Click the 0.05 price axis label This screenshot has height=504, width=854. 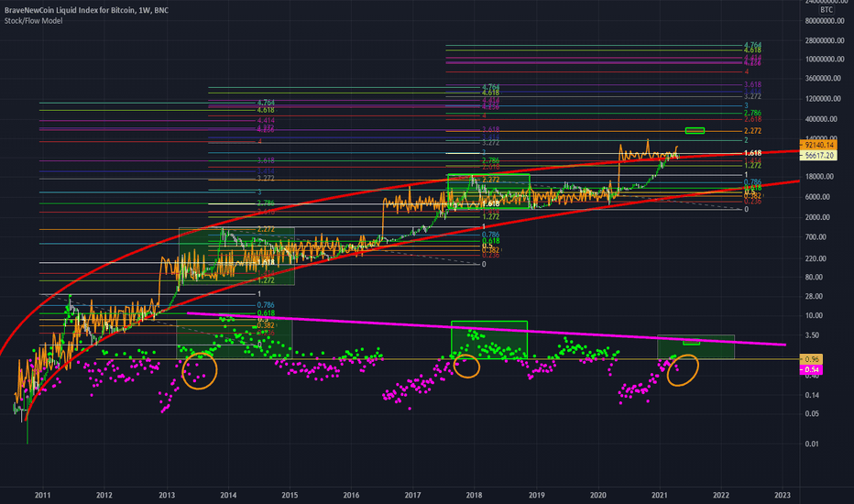point(812,413)
